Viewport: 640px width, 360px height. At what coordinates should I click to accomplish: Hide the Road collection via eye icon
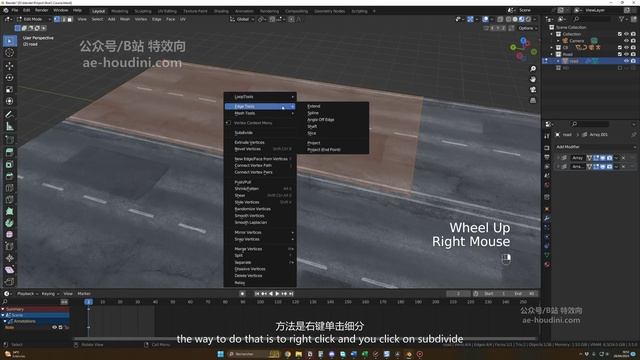627,54
